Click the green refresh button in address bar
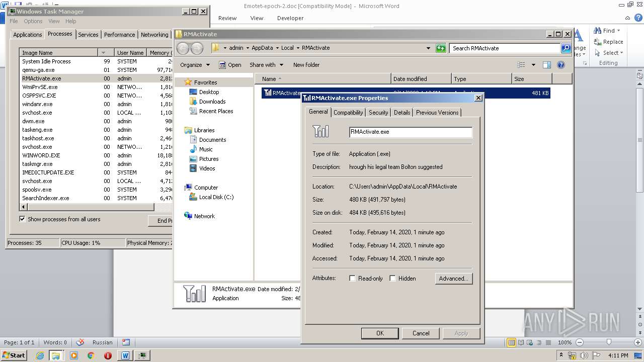644x362 pixels. [x=441, y=48]
